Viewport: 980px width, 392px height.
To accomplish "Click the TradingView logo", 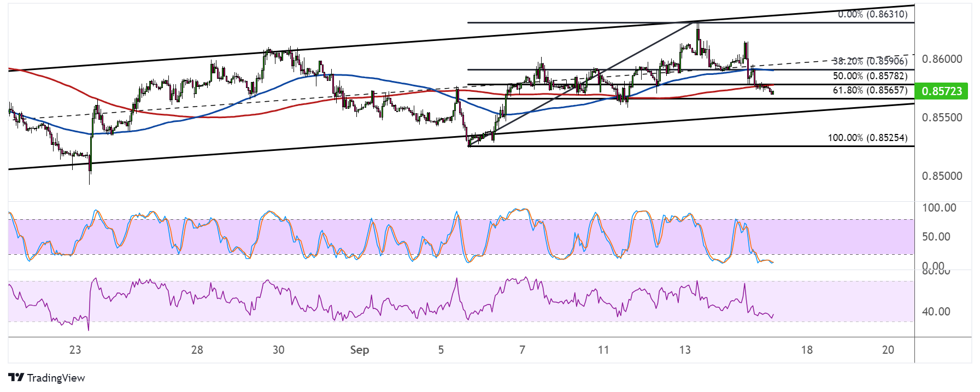I will pos(47,378).
